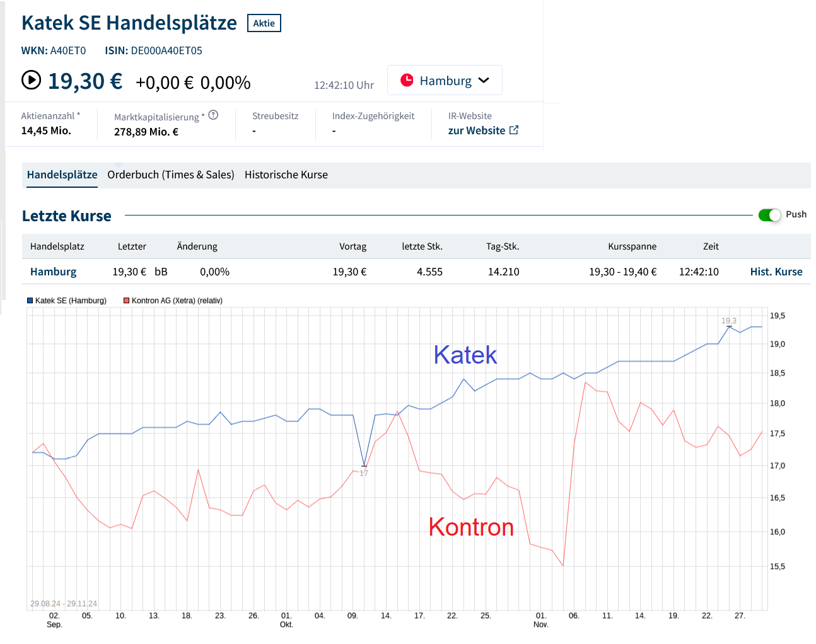Click the red clock icon in the Hamburg selector
Viewport: 816px width, 644px height.
[407, 80]
